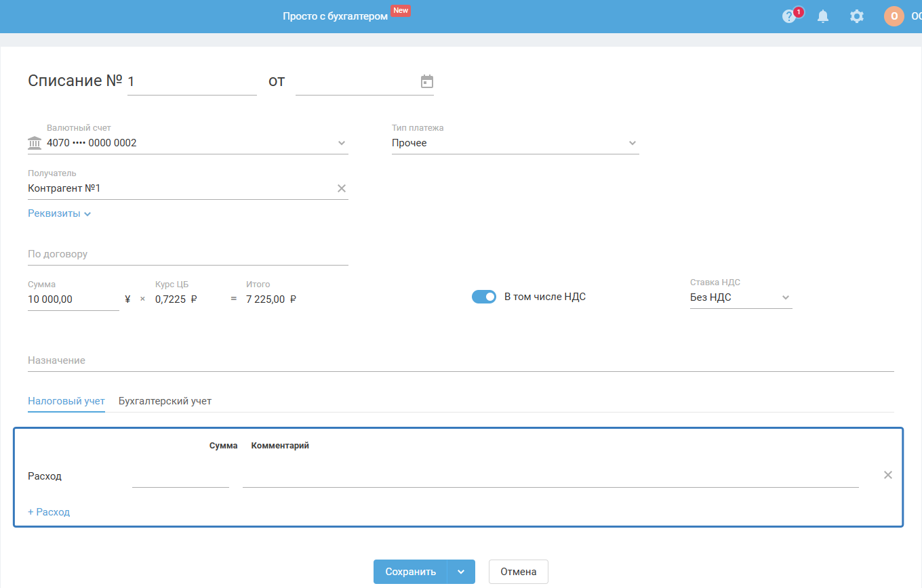This screenshot has height=588, width=922.
Task: Expand the Валютный счет dropdown
Action: click(342, 143)
